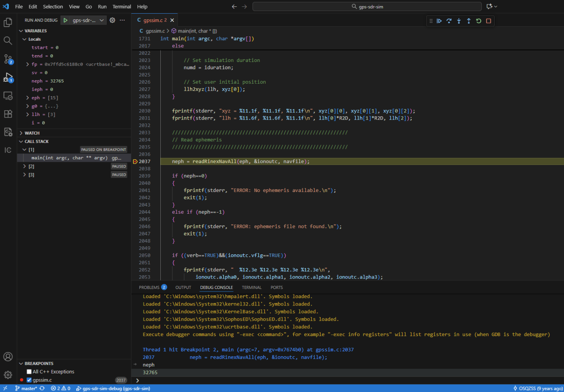Toggle breakpoint on line 2037 glyph
This screenshot has height=392, width=564.
pyautogui.click(x=135, y=161)
